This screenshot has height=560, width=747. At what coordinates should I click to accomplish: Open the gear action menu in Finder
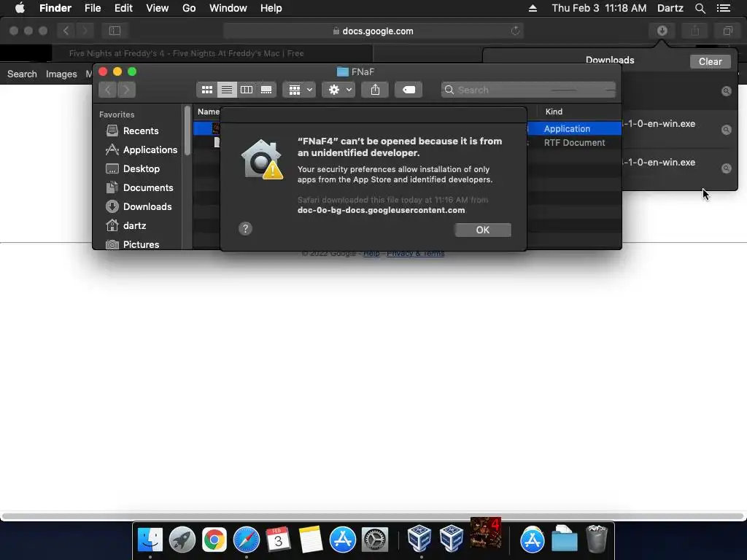point(338,90)
